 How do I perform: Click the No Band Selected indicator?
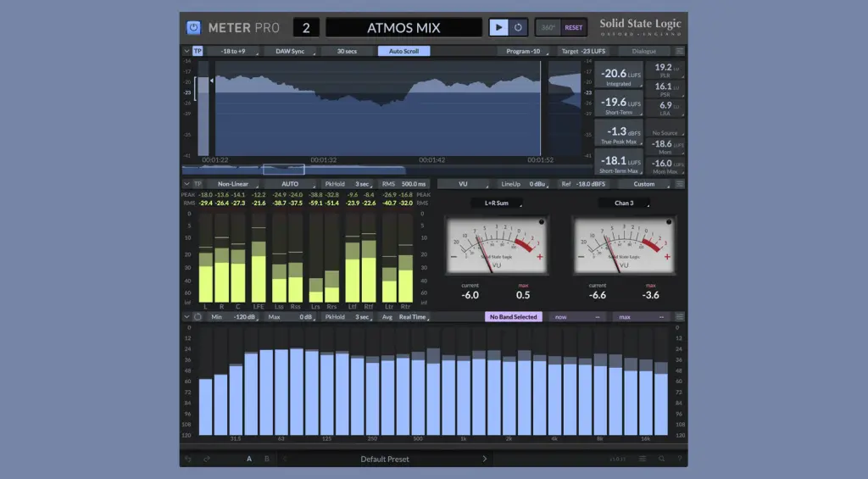click(513, 317)
